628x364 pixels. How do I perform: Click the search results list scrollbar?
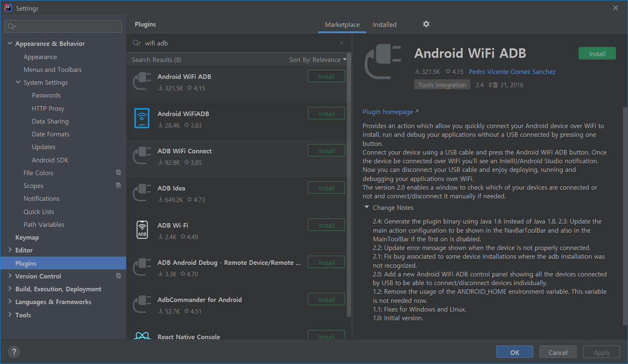click(x=349, y=185)
